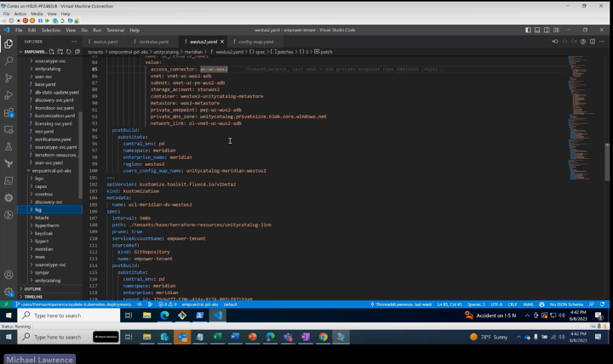Click New File icon in Explorer header
The height and width of the screenshot is (364, 613).
point(52,52)
